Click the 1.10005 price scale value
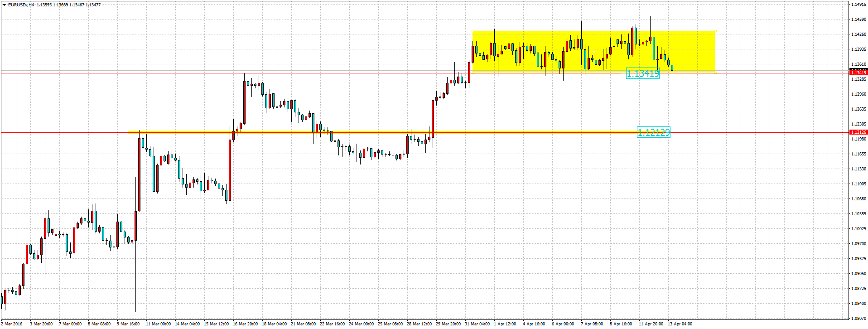868x329 pixels. point(858,228)
